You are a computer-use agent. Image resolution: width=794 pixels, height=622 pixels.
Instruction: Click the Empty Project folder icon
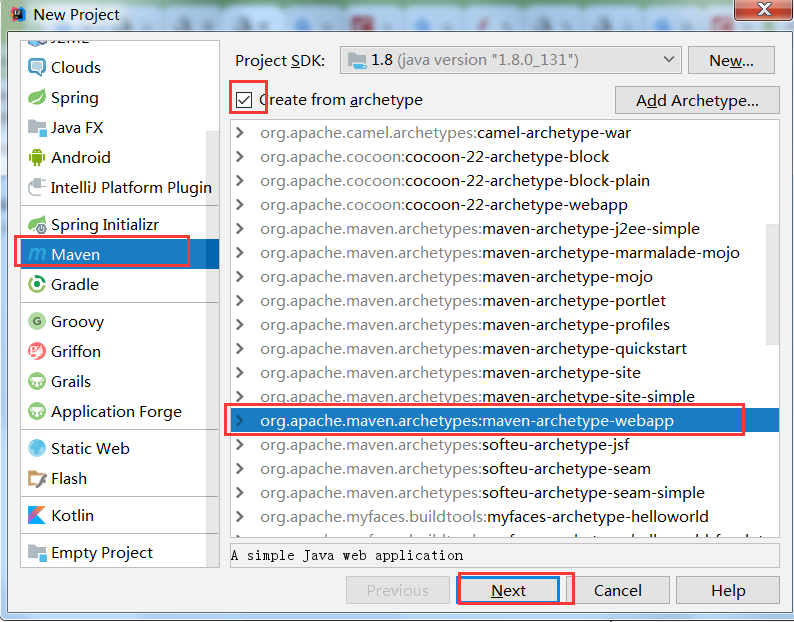click(x=36, y=553)
